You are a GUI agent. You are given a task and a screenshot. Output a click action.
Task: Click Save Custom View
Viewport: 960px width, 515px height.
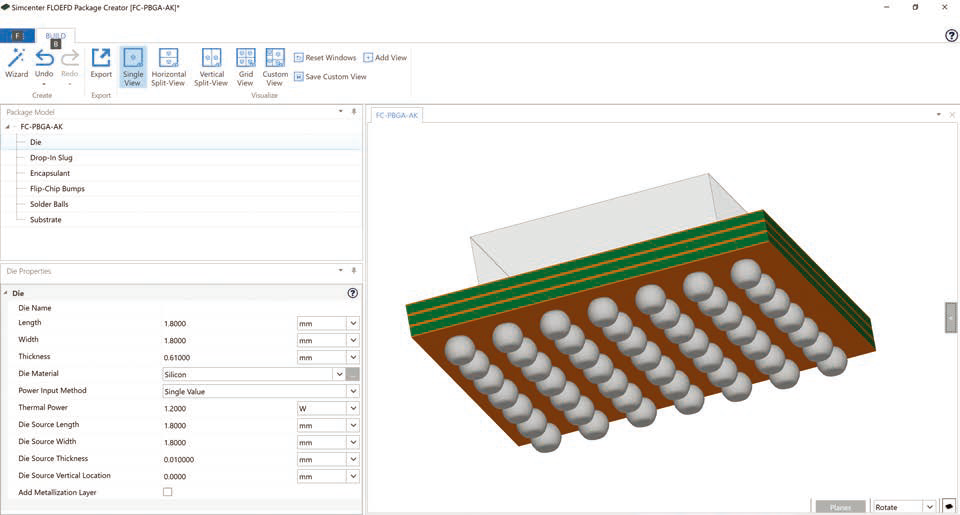pos(330,77)
